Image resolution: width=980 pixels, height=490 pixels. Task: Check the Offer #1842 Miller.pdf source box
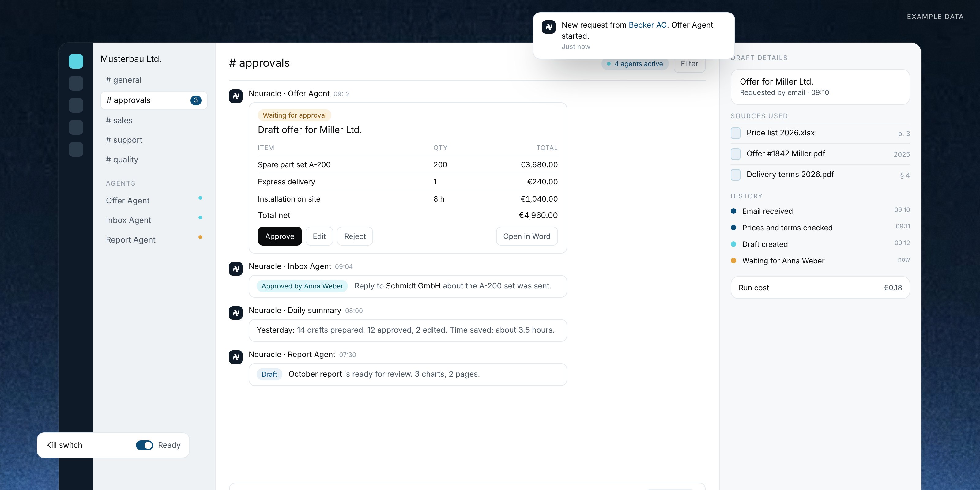(x=735, y=154)
